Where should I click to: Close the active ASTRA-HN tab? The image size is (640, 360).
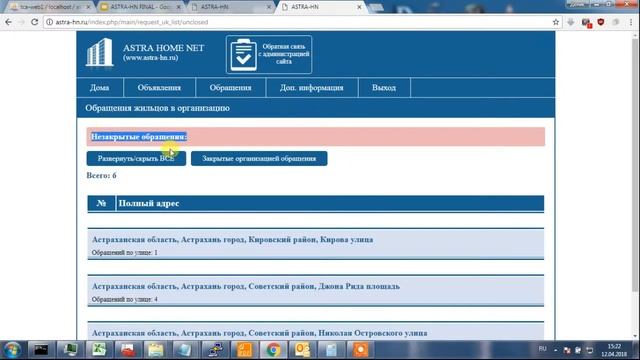[x=359, y=7]
